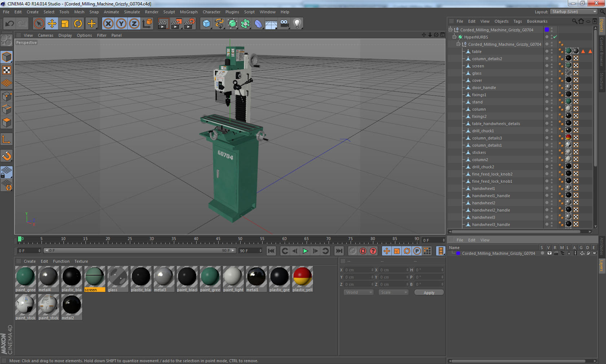Toggle Y axis lock
Screen dimensions: 606x364
click(121, 24)
